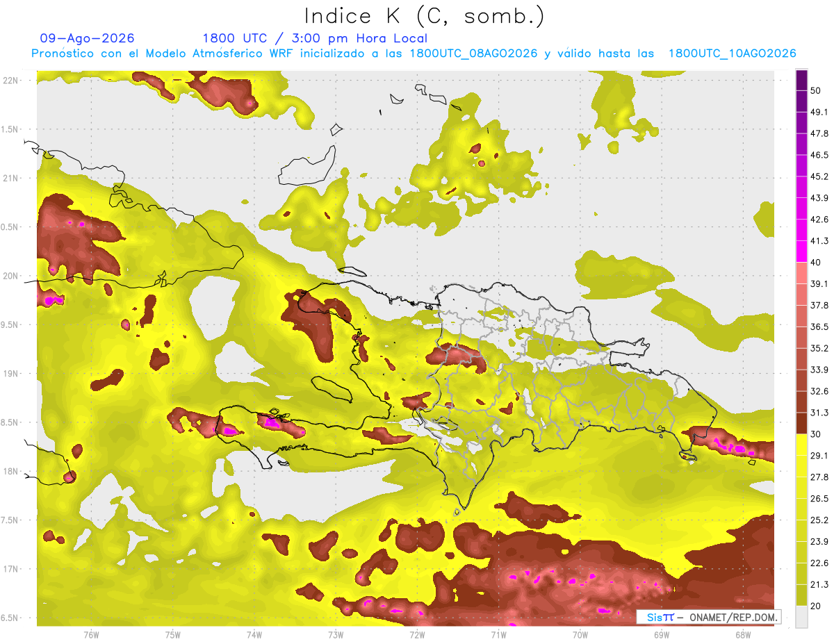Click colorbar value '50'

pos(816,90)
